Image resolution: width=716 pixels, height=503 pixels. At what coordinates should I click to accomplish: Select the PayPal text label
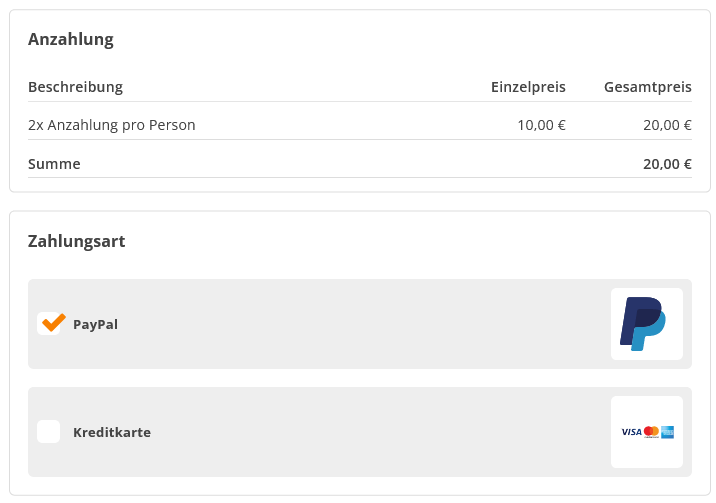95,325
